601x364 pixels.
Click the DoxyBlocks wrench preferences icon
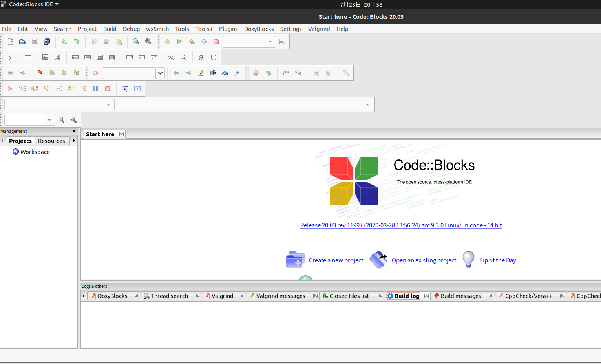[x=346, y=73]
